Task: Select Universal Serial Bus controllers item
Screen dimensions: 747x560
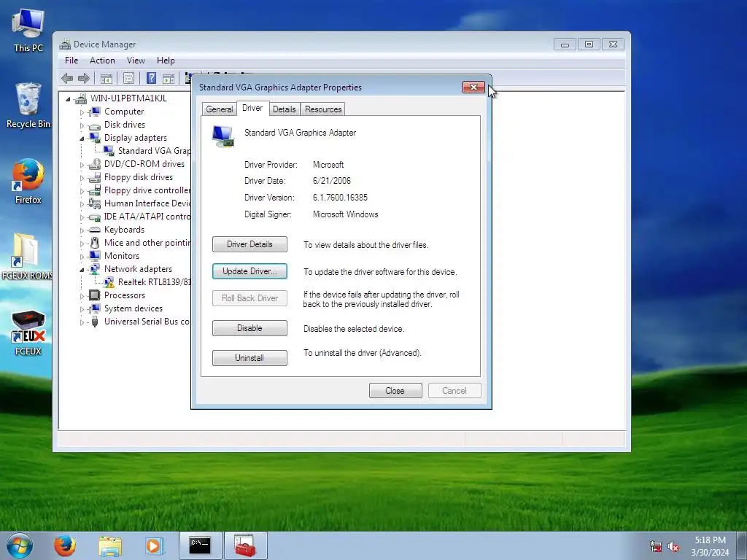Action: pyautogui.click(x=147, y=322)
